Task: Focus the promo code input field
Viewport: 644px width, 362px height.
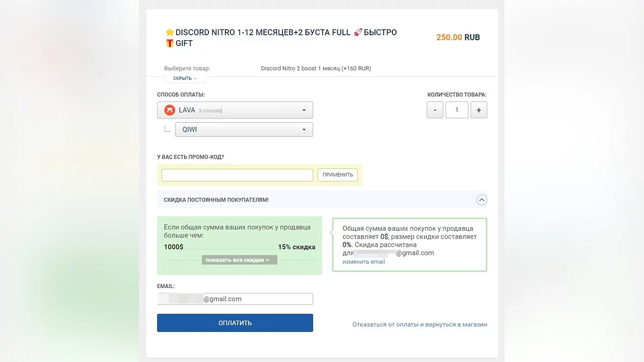Action: click(237, 175)
